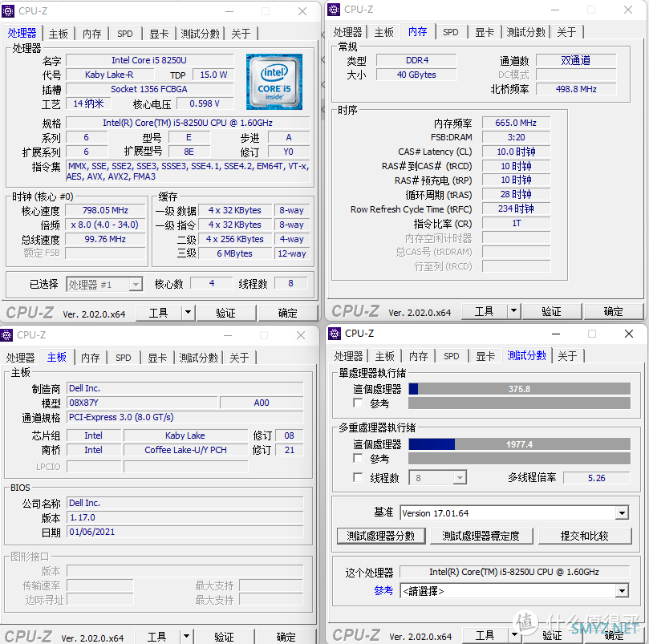Click CPU-Z app icon in mainboard-tab window title bar

tap(6, 334)
